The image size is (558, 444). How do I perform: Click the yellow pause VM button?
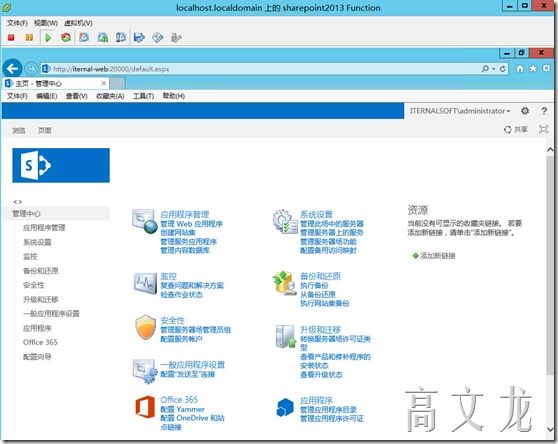pos(29,37)
